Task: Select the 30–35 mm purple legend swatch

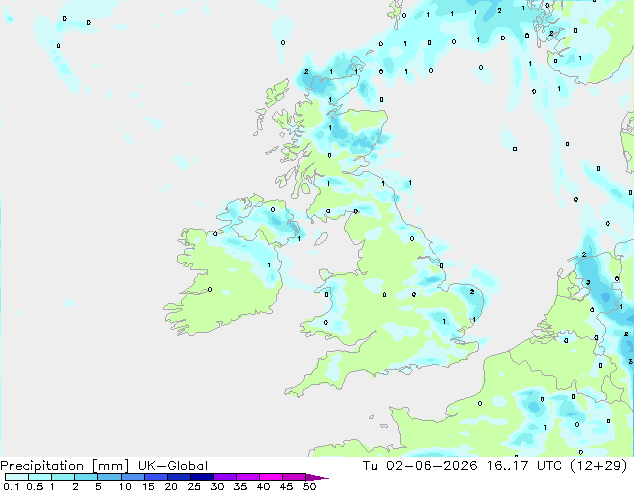Action: [224, 477]
